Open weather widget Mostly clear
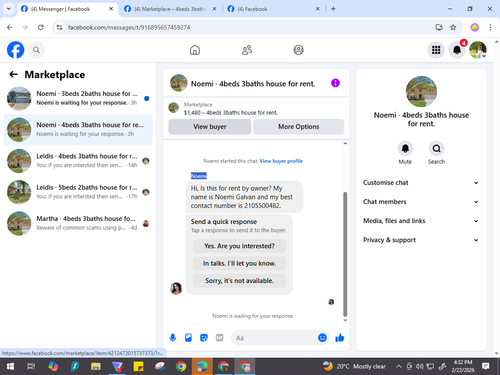500x375 pixels. pyautogui.click(x=355, y=367)
